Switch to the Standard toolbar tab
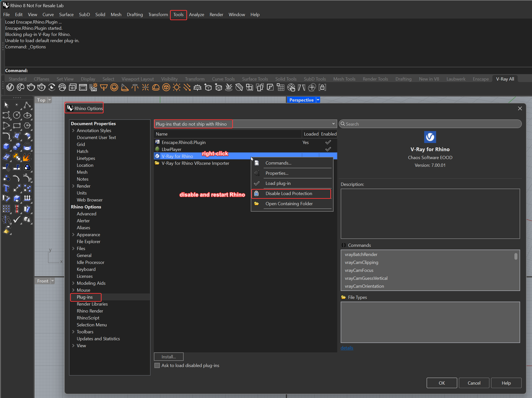Viewport: 532px width, 398px height. click(x=17, y=79)
